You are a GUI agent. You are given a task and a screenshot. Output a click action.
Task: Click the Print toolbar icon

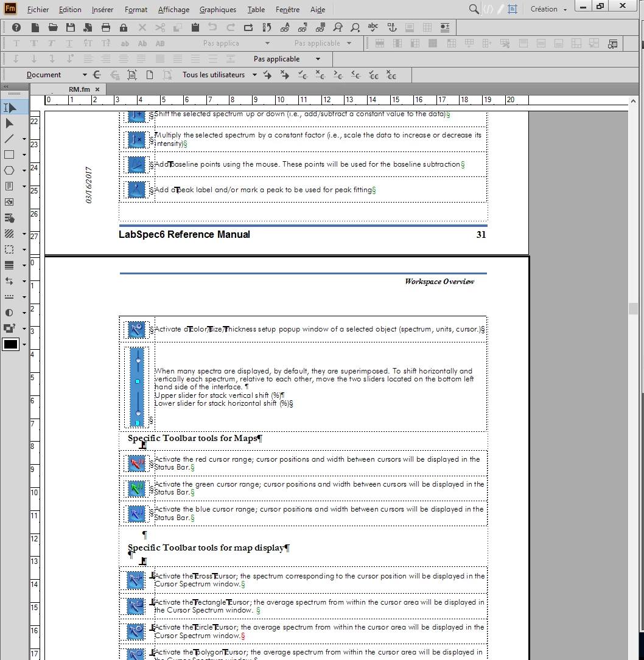(106, 27)
